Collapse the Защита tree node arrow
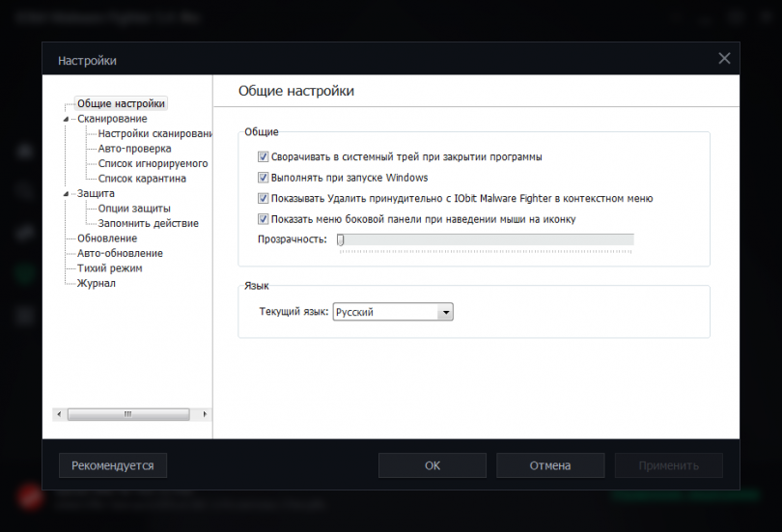The image size is (782, 532). point(66,194)
